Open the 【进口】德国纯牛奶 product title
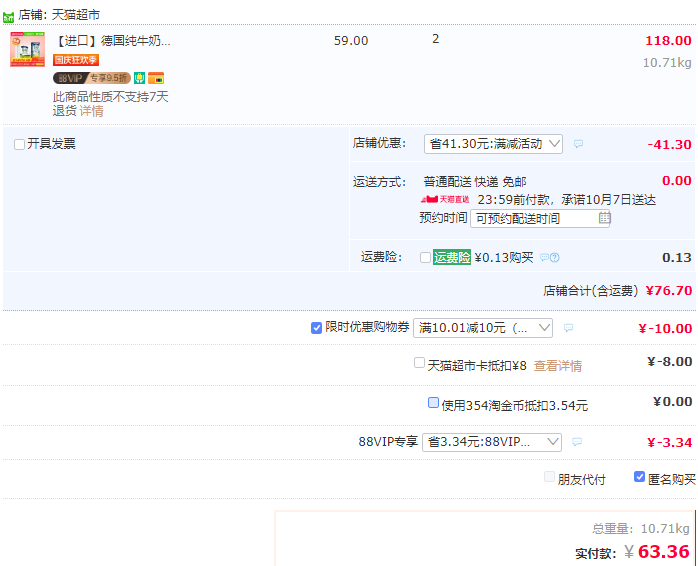 pos(112,41)
